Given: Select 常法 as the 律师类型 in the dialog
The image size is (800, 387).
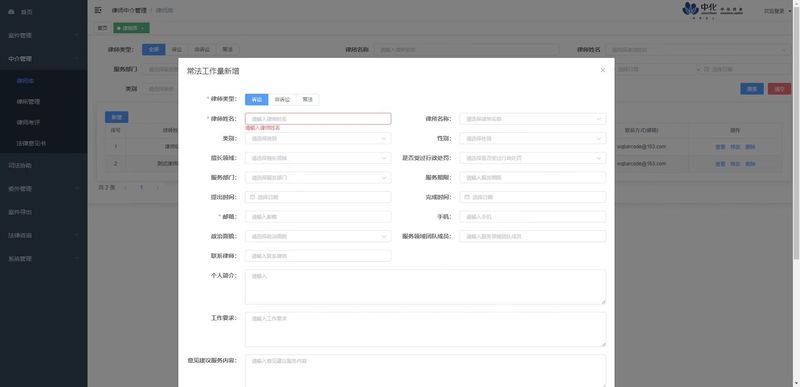Looking at the screenshot, I should 307,99.
